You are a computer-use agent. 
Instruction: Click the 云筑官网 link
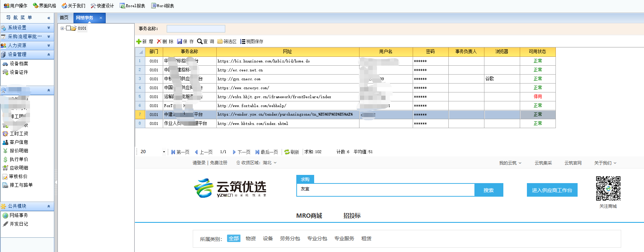click(x=573, y=163)
